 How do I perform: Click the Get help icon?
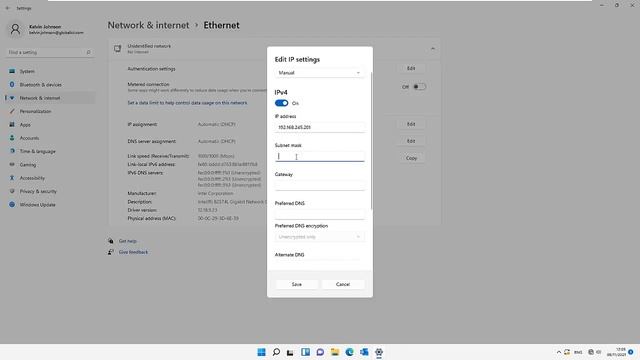111,241
